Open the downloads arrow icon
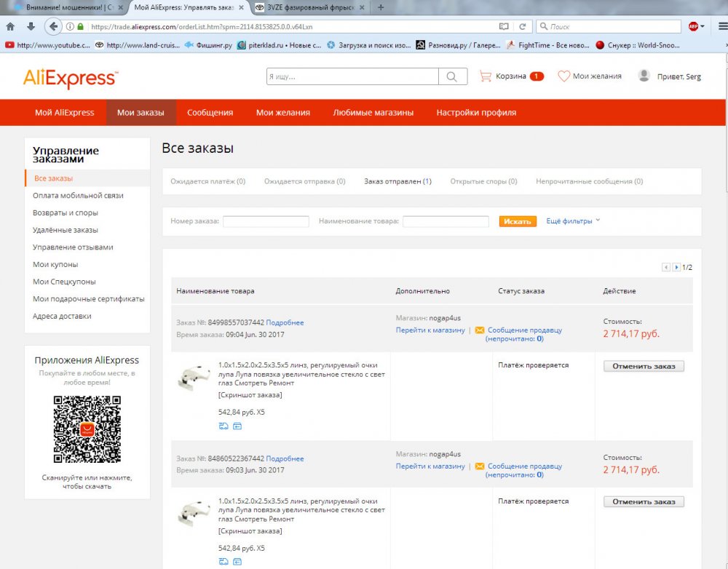The height and width of the screenshot is (569, 728). (x=31, y=26)
